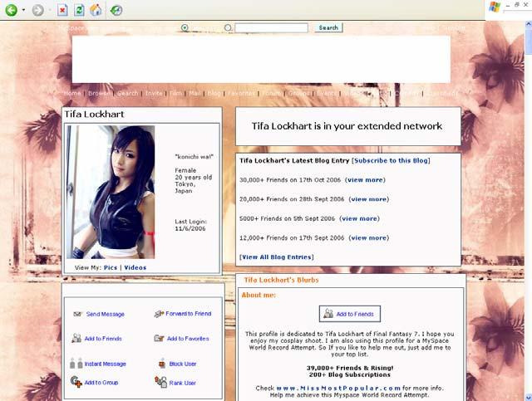Open Mail in the MySpace navigation bar

coord(195,94)
